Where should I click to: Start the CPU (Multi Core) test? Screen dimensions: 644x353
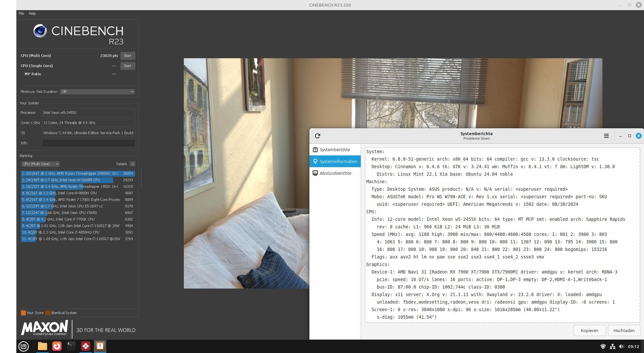click(x=128, y=56)
